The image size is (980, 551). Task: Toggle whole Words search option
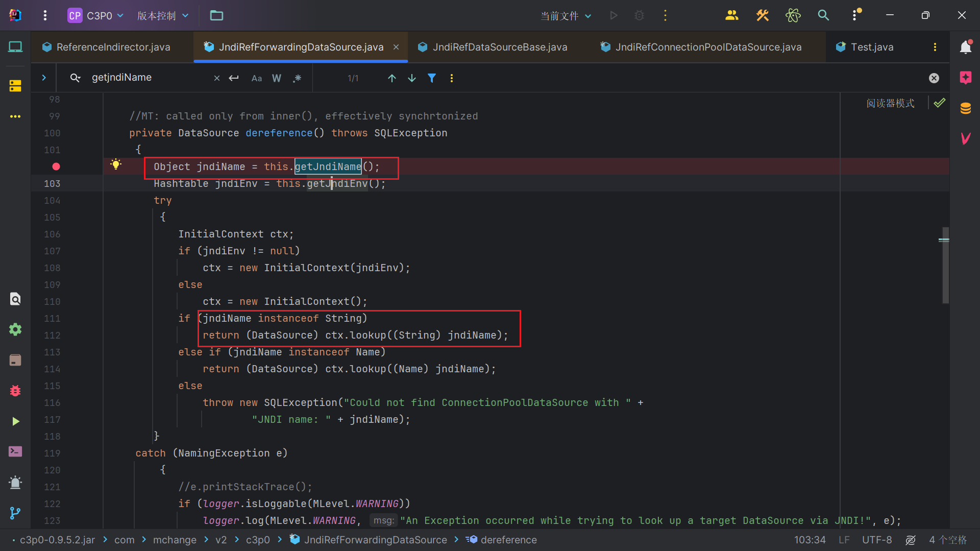coord(277,78)
